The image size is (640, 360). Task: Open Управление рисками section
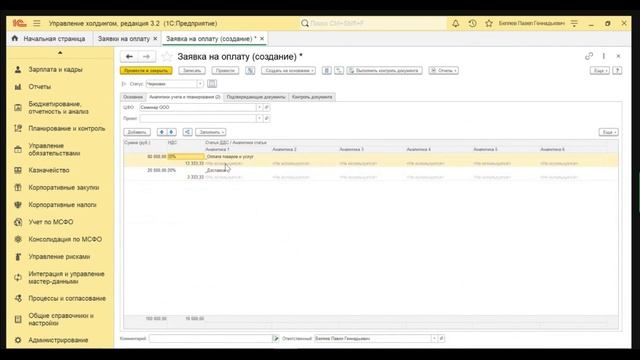(59, 256)
